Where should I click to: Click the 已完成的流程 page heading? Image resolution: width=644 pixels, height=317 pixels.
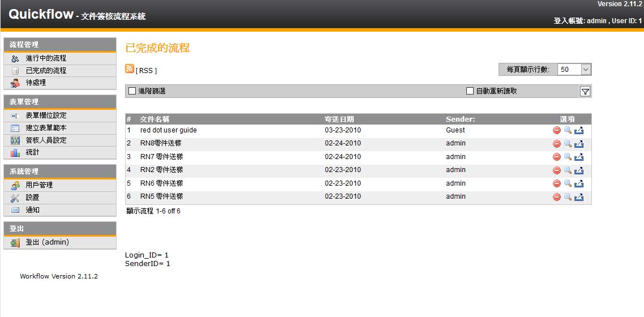[x=157, y=48]
